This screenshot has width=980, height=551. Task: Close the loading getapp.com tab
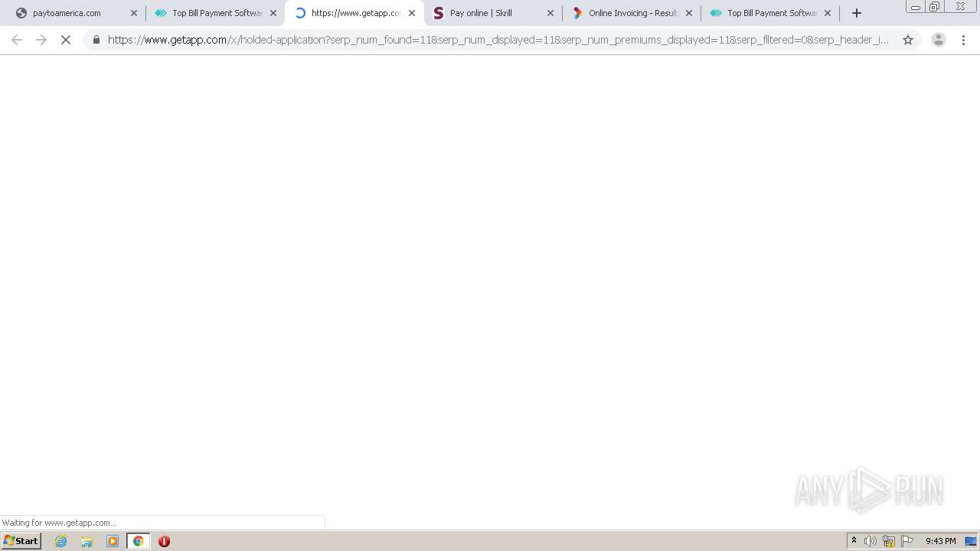click(x=411, y=13)
